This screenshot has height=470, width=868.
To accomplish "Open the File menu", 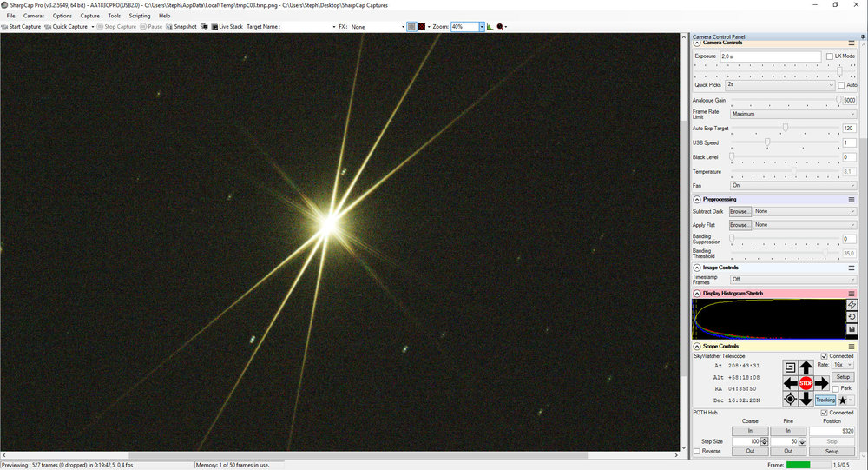I will click(x=10, y=16).
